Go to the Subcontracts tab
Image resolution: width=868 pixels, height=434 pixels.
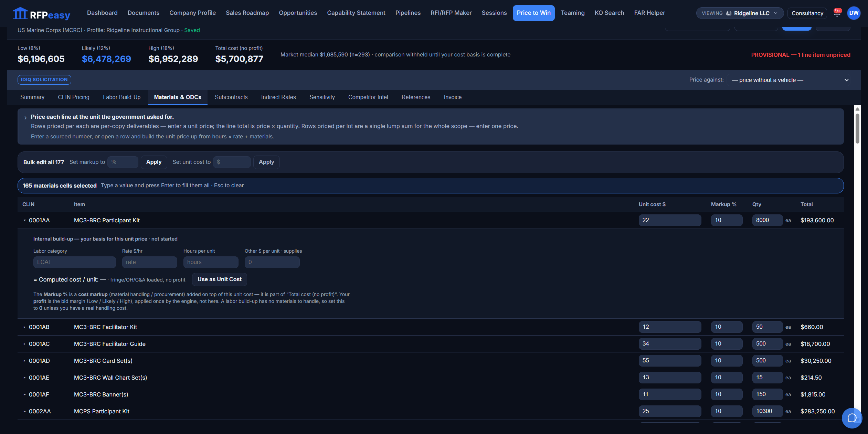tap(231, 97)
